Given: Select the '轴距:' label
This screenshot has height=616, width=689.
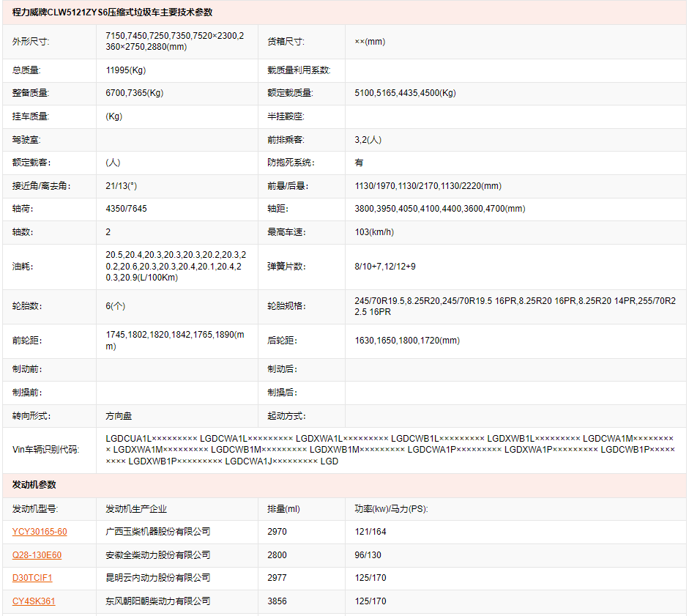Looking at the screenshot, I should (278, 209).
